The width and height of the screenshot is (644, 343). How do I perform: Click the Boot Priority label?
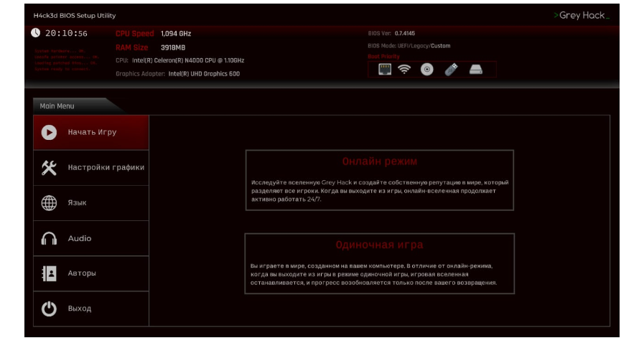383,57
